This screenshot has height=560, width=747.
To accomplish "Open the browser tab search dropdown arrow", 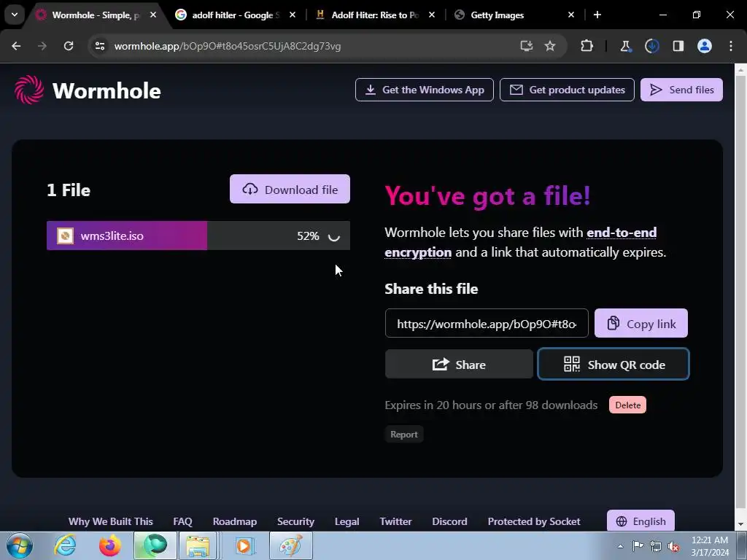I will pyautogui.click(x=15, y=15).
